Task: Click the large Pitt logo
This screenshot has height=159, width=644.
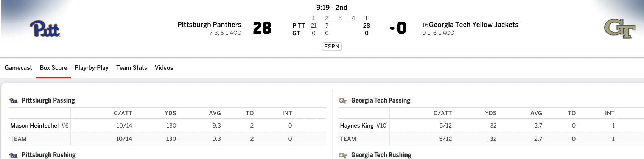Action: point(45,29)
